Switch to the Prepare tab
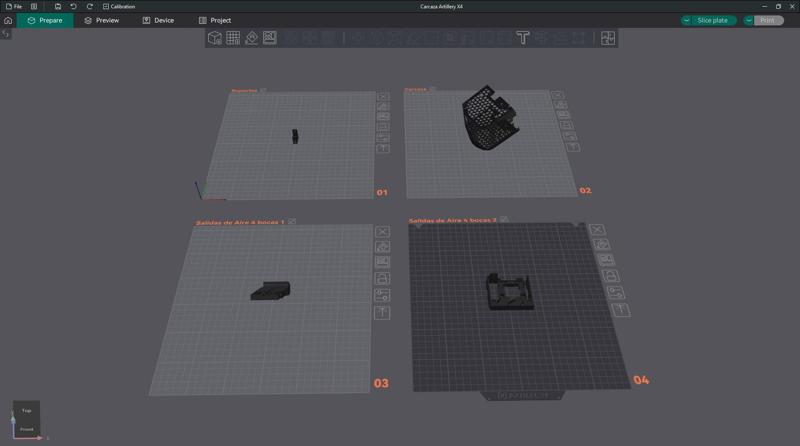This screenshot has width=800, height=446. 45,20
